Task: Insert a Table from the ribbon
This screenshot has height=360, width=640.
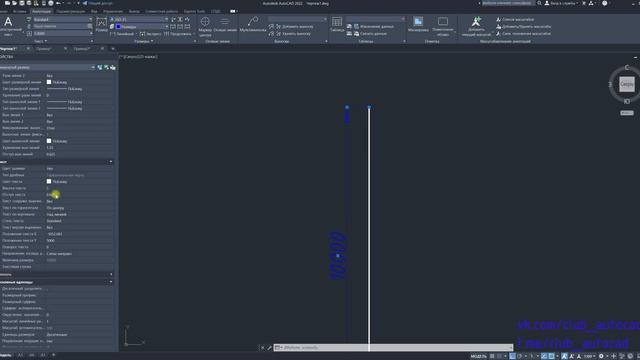Action: [337, 24]
